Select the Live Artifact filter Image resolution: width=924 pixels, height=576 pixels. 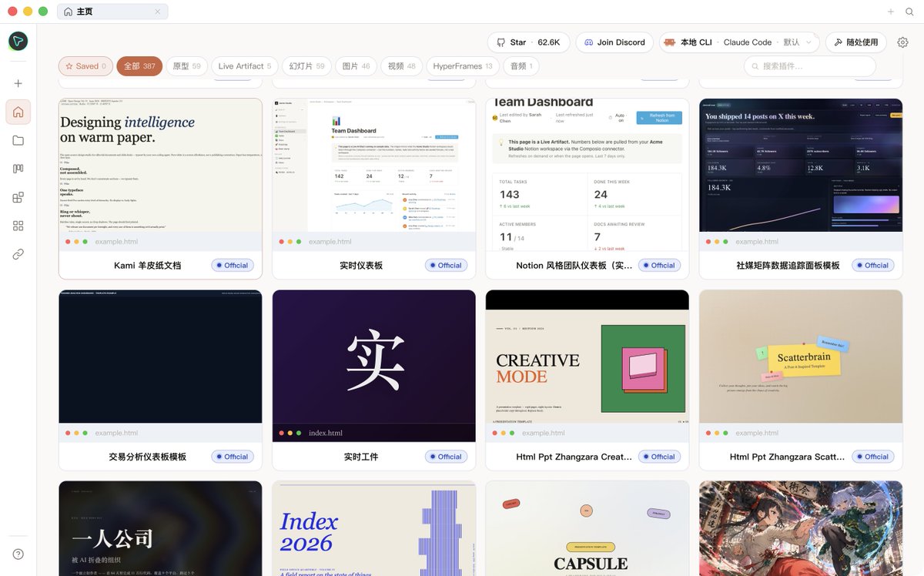245,66
